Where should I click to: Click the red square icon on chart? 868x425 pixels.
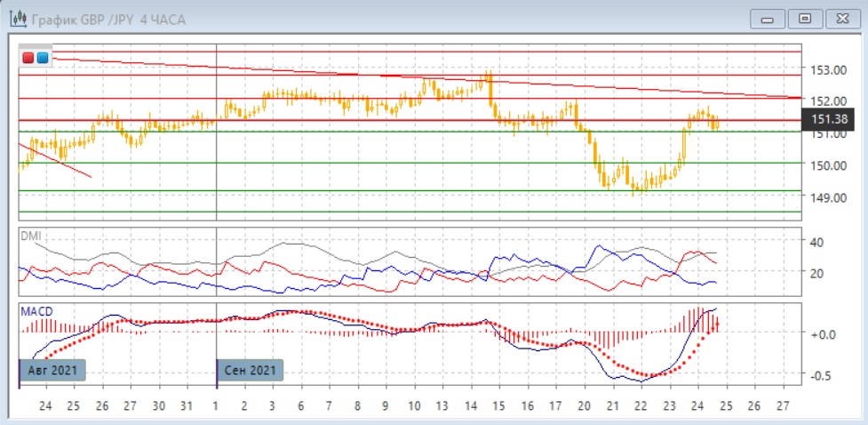point(29,58)
